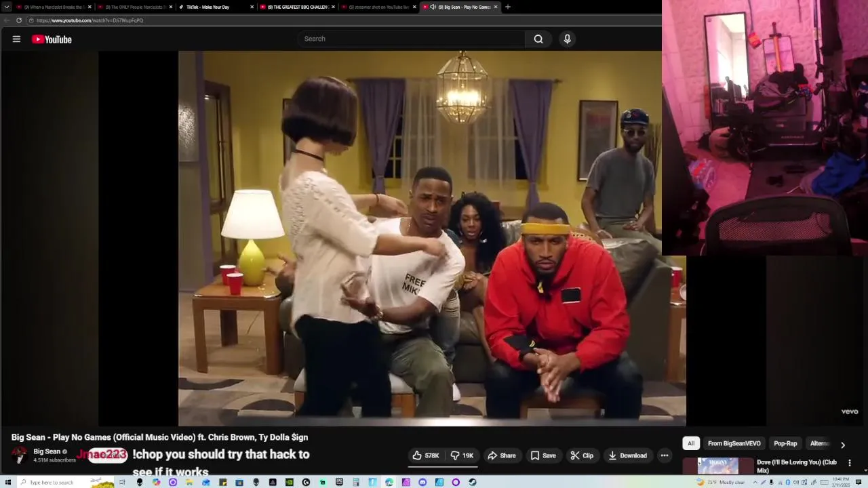The width and height of the screenshot is (868, 488).
Task: Show more filter chips with right arrow
Action: (x=843, y=445)
